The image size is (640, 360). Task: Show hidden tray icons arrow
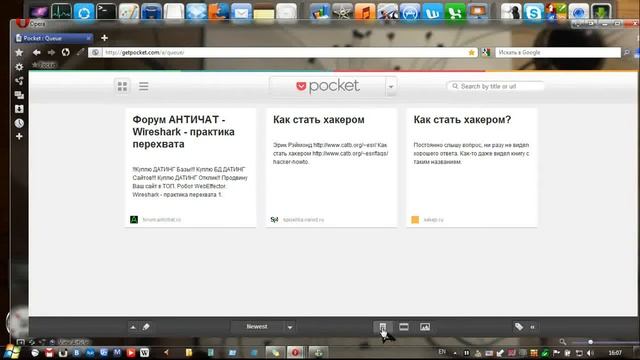[455, 353]
